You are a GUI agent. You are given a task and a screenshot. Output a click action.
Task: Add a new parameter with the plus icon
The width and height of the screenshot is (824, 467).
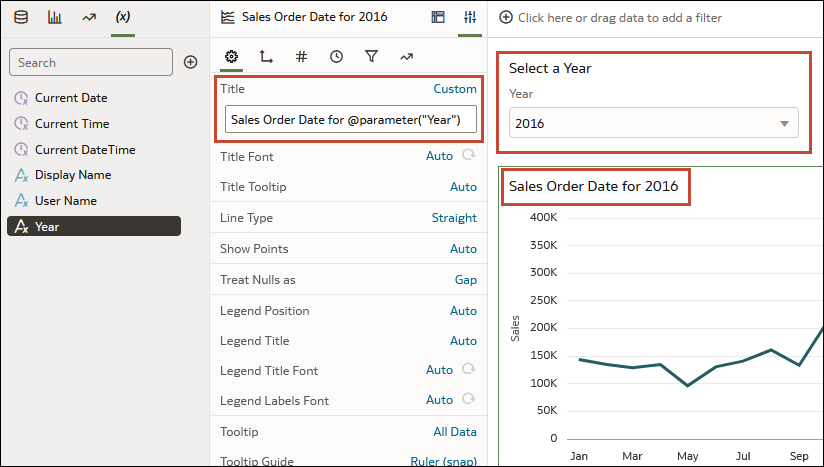coord(190,62)
